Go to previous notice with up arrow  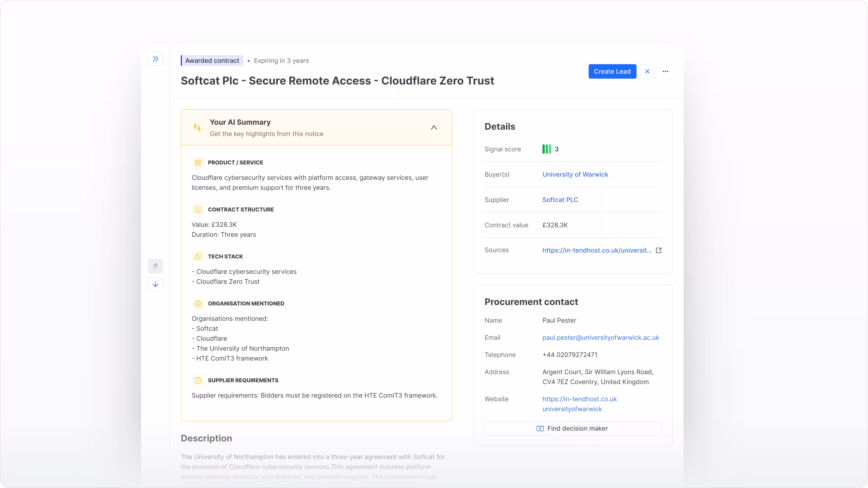155,266
